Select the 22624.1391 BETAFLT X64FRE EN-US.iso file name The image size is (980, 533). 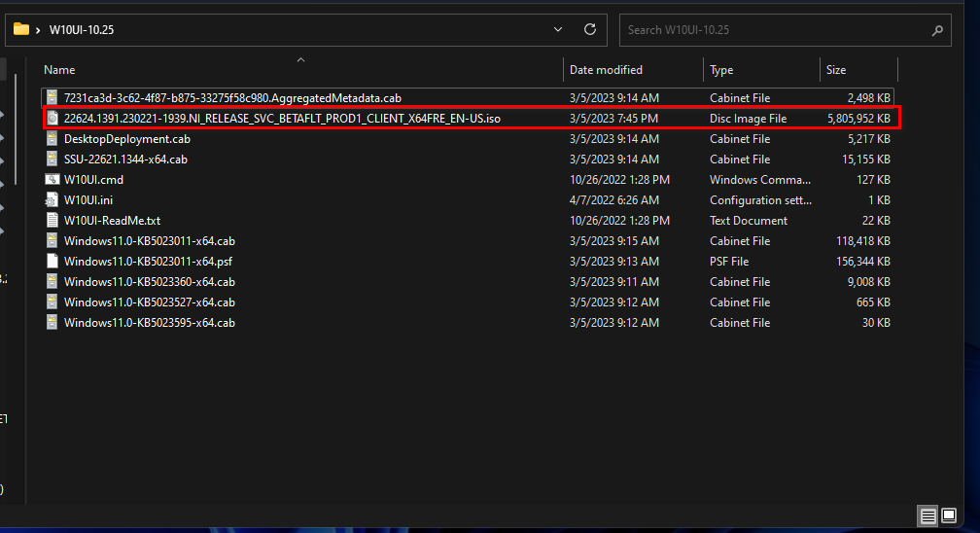click(282, 119)
